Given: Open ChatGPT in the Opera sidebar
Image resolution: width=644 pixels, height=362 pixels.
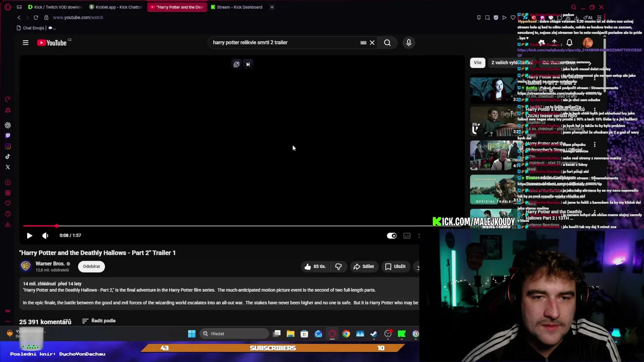Looking at the screenshot, I should tap(8, 125).
